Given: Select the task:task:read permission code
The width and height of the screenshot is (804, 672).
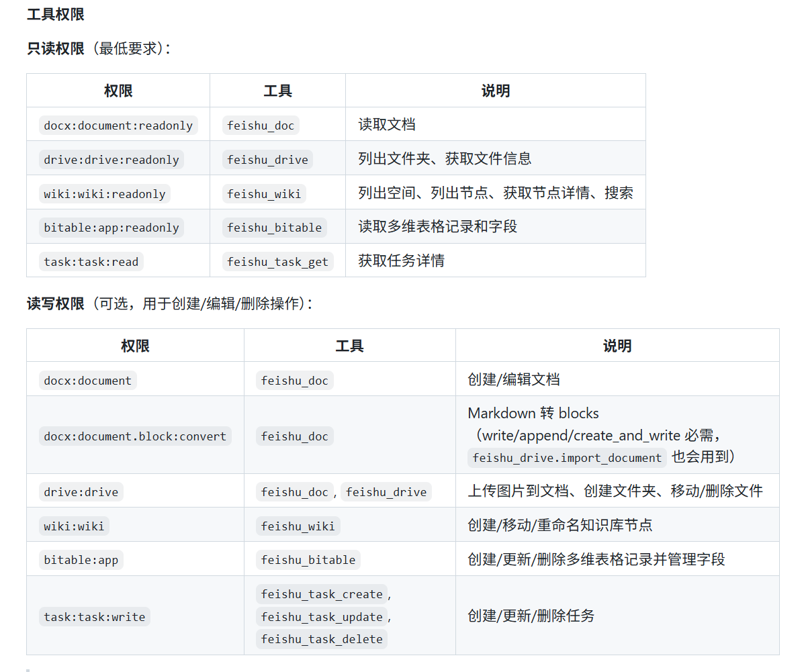Looking at the screenshot, I should (x=91, y=262).
